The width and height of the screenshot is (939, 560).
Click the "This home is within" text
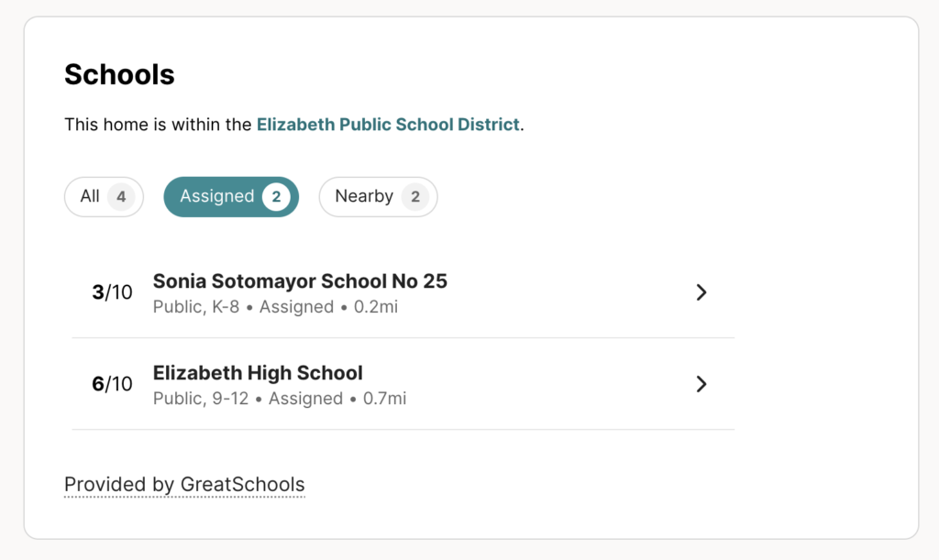click(158, 124)
